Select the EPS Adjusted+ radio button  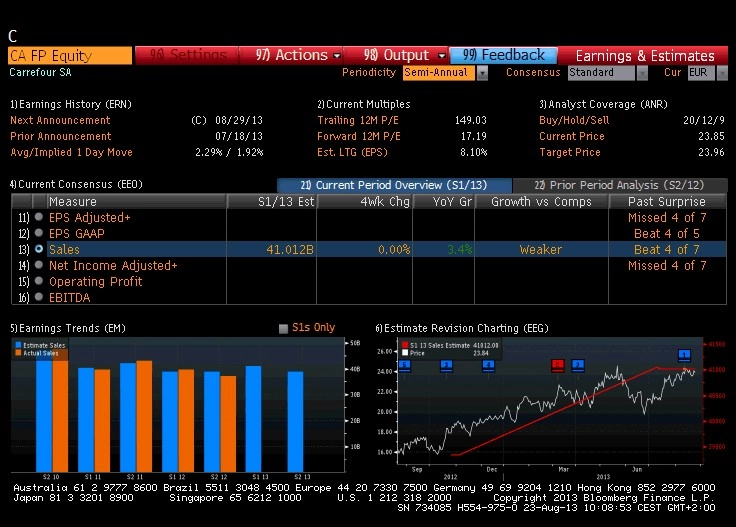[x=39, y=217]
